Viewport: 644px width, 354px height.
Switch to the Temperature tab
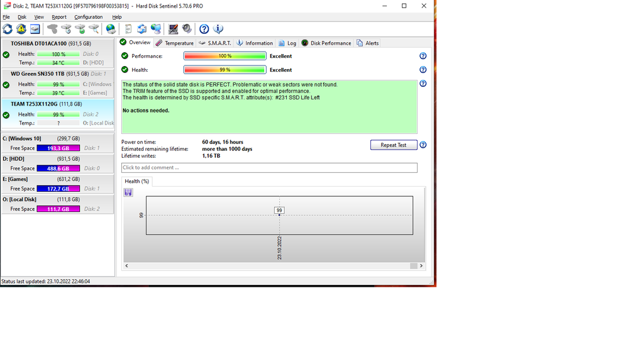pos(175,43)
